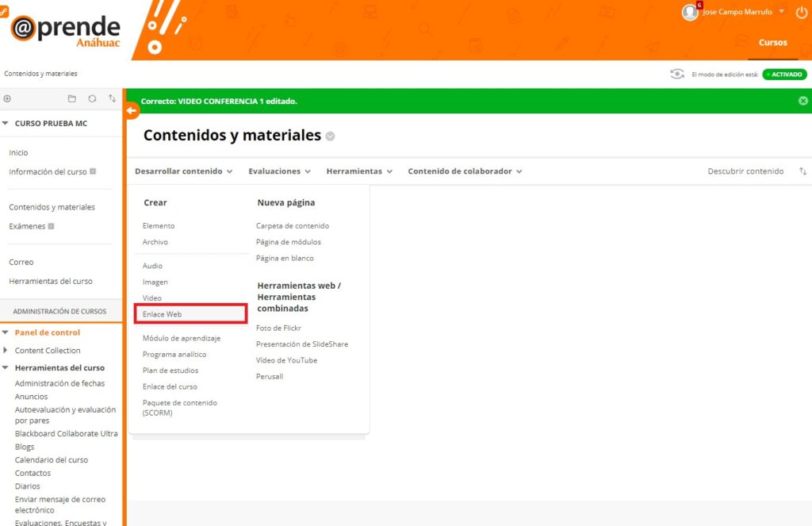Click the add menu item plus icon

click(x=7, y=99)
